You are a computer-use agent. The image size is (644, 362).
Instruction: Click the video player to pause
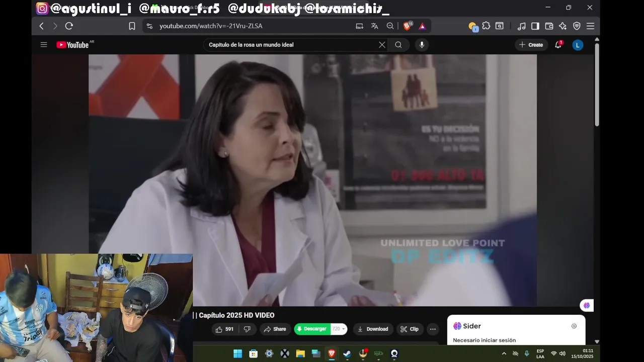312,180
